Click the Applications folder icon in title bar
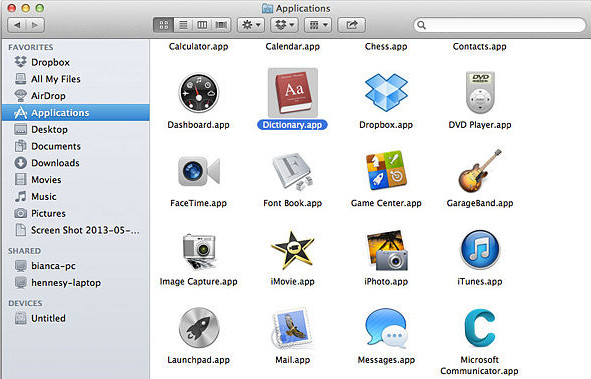This screenshot has width=591, height=379. pyautogui.click(x=267, y=8)
